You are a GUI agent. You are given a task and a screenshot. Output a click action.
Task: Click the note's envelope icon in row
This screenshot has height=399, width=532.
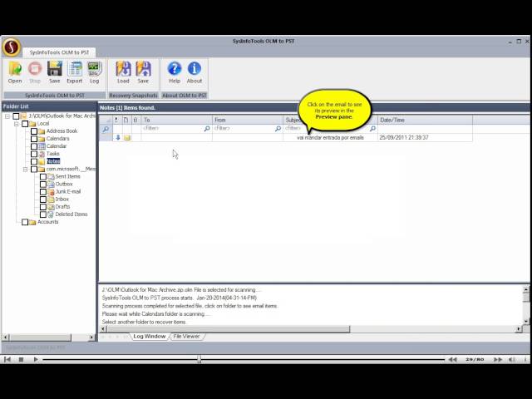(127, 138)
